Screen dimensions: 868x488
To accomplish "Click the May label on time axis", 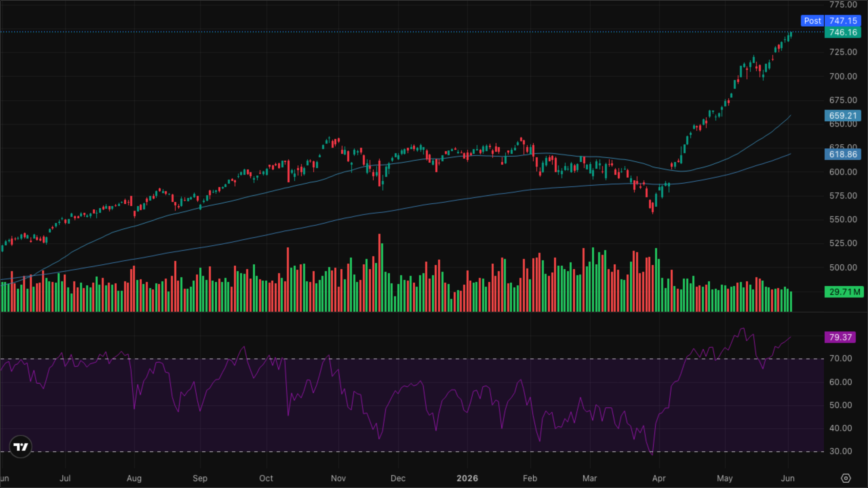I will [725, 478].
